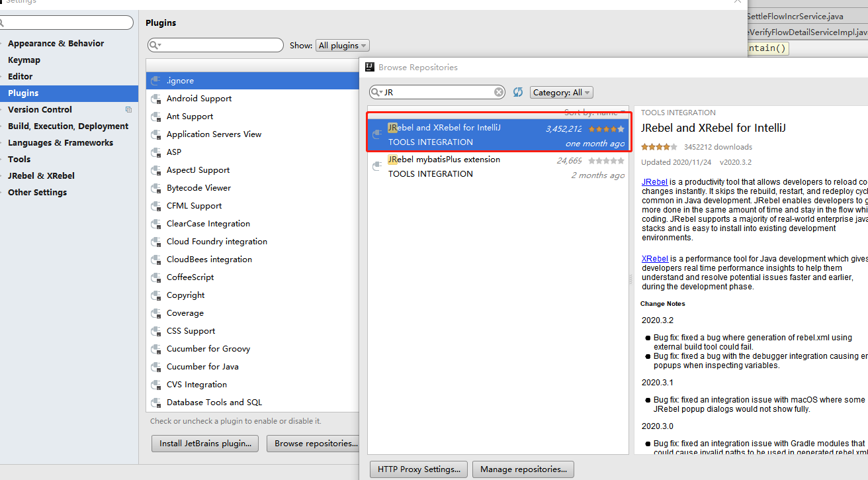868x480 pixels.
Task: Click the ASP plugin icon
Action: [156, 152]
